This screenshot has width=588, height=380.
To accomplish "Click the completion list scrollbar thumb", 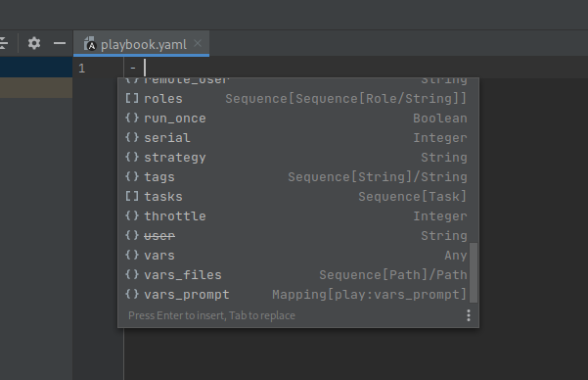I will (x=474, y=272).
